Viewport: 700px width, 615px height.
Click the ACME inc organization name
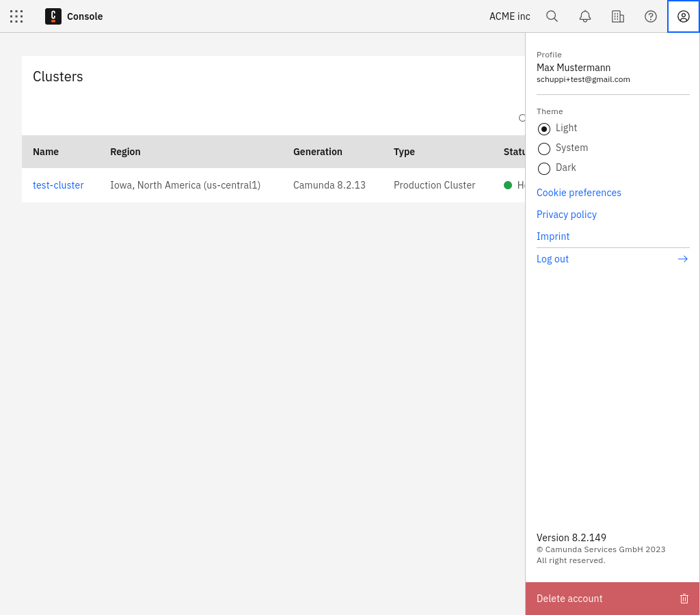pos(509,16)
